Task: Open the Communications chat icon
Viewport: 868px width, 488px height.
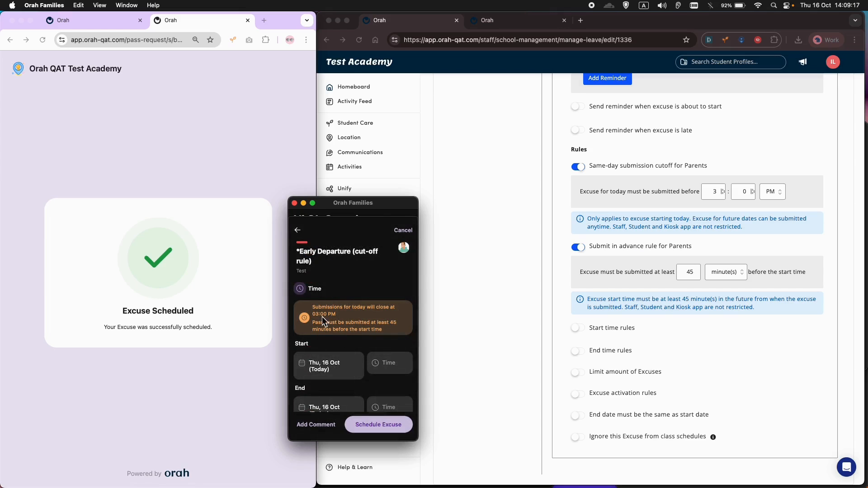Action: pyautogui.click(x=330, y=152)
